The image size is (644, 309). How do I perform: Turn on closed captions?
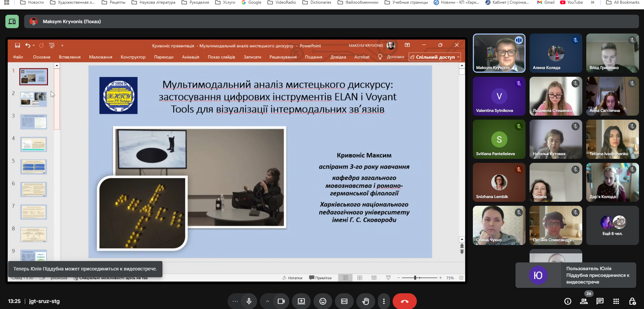tap(344, 301)
